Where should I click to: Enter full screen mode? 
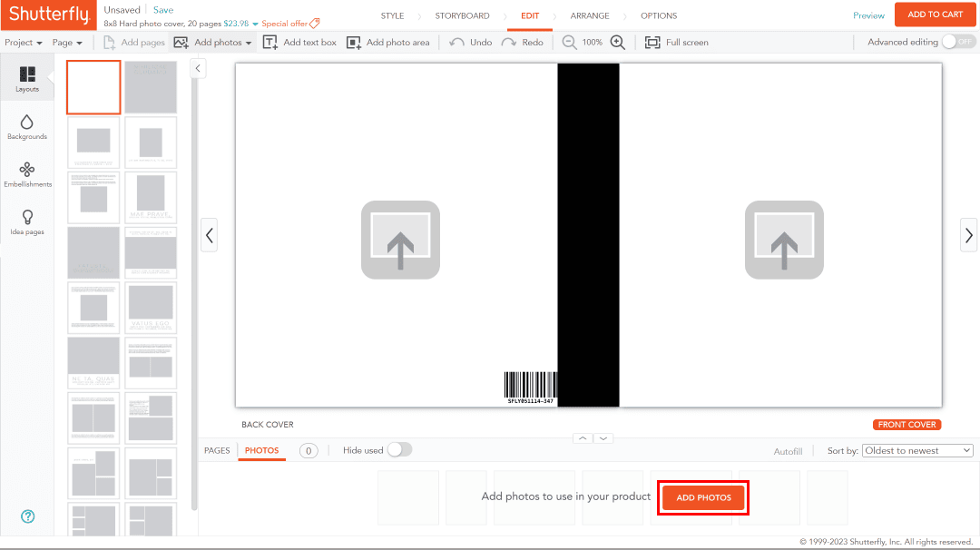click(x=676, y=42)
